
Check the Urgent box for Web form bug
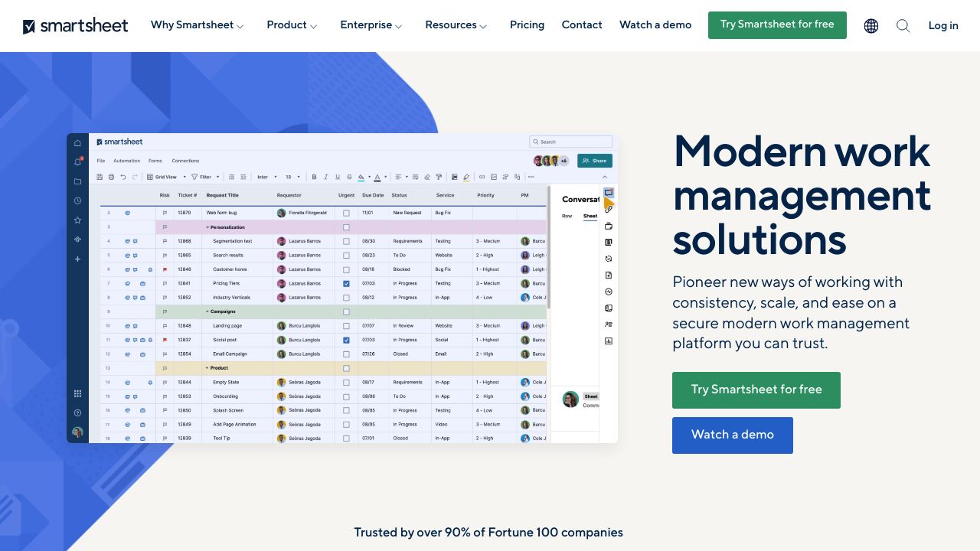tap(346, 212)
